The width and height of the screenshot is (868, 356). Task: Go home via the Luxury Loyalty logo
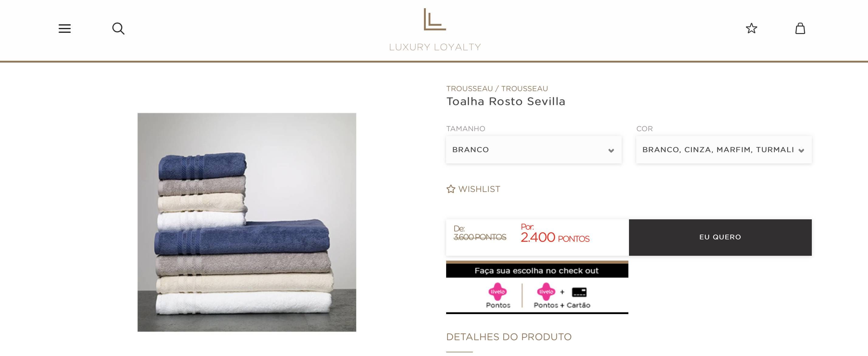(x=435, y=30)
